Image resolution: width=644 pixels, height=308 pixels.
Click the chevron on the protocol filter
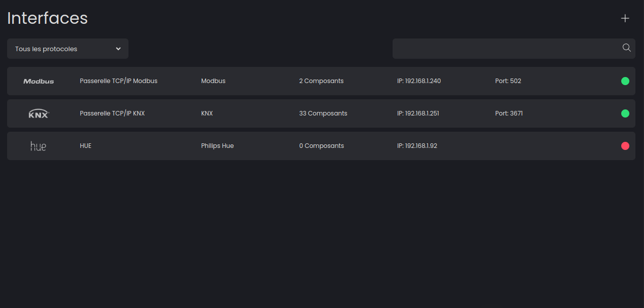pos(118,49)
